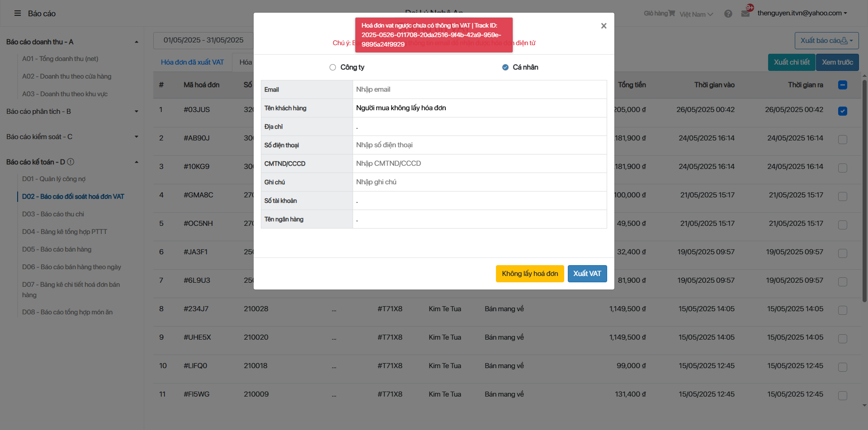Expand the Báo cáo phân tích - B section
Image resolution: width=868 pixels, height=430 pixels.
(136, 112)
